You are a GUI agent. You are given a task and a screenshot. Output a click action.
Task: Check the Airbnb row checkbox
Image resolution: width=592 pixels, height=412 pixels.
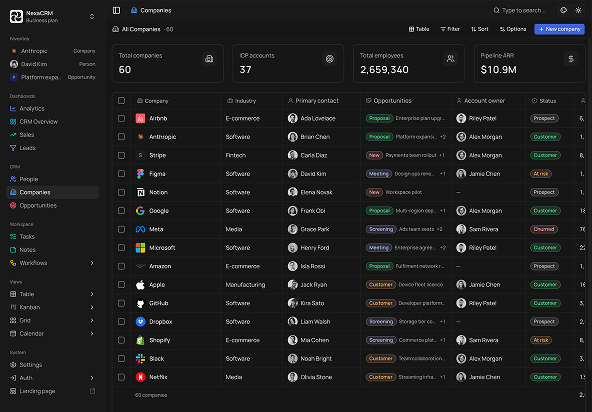point(121,119)
